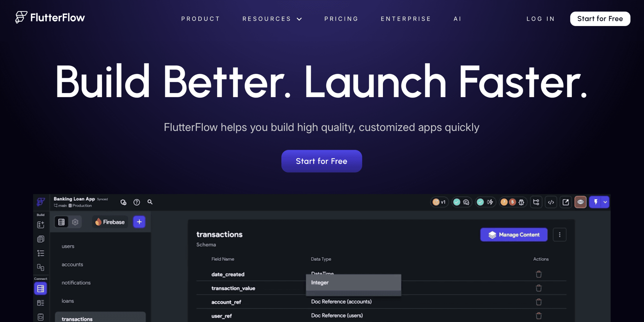Image resolution: width=644 pixels, height=322 pixels.
Task: Expand the three-dot menu next to Manage Content
Action: pyautogui.click(x=559, y=235)
